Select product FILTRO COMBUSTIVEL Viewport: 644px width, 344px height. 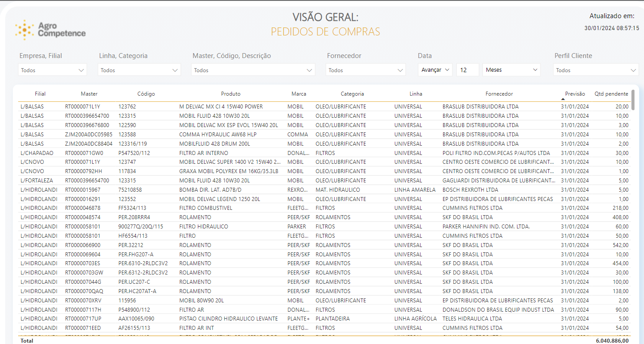point(206,208)
